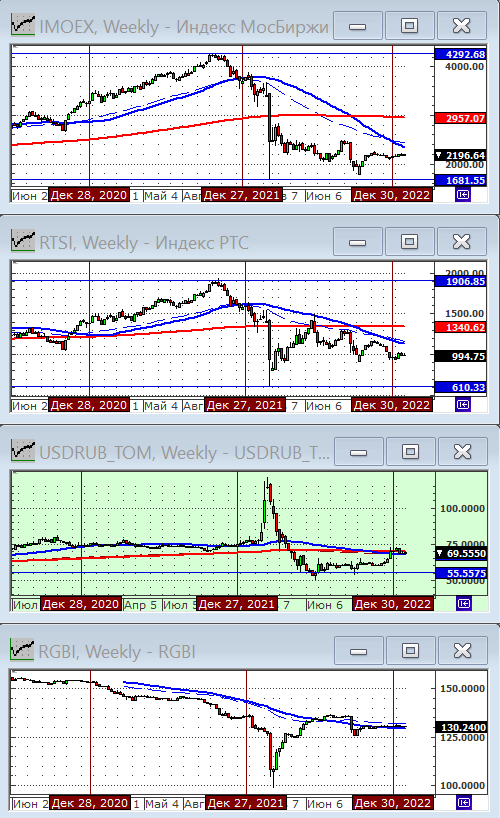Click the RTSI chart window icon
This screenshot has width=500, height=818.
pyautogui.click(x=22, y=241)
